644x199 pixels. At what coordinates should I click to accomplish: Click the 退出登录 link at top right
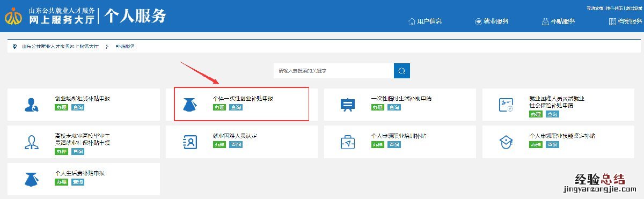coord(633,9)
